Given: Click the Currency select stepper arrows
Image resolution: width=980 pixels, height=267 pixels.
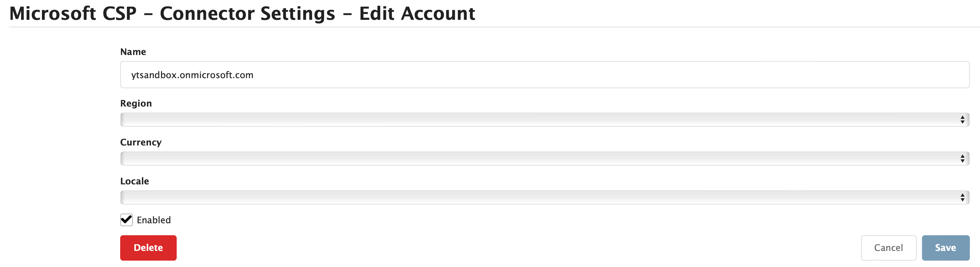Looking at the screenshot, I should 963,158.
